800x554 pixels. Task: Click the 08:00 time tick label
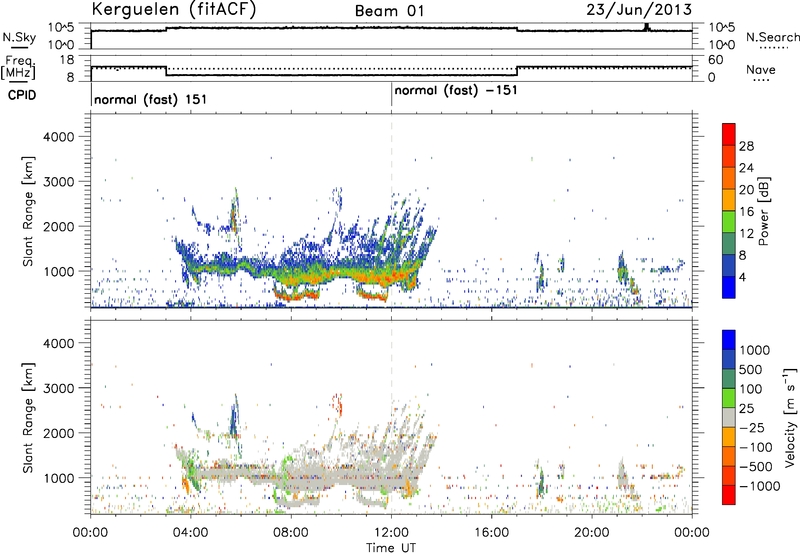(x=291, y=533)
